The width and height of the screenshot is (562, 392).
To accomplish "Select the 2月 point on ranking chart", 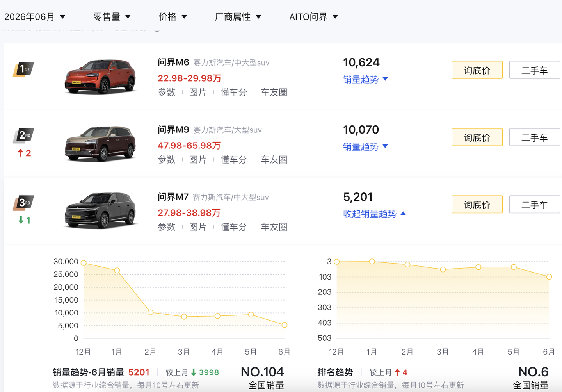I will coord(407,264).
